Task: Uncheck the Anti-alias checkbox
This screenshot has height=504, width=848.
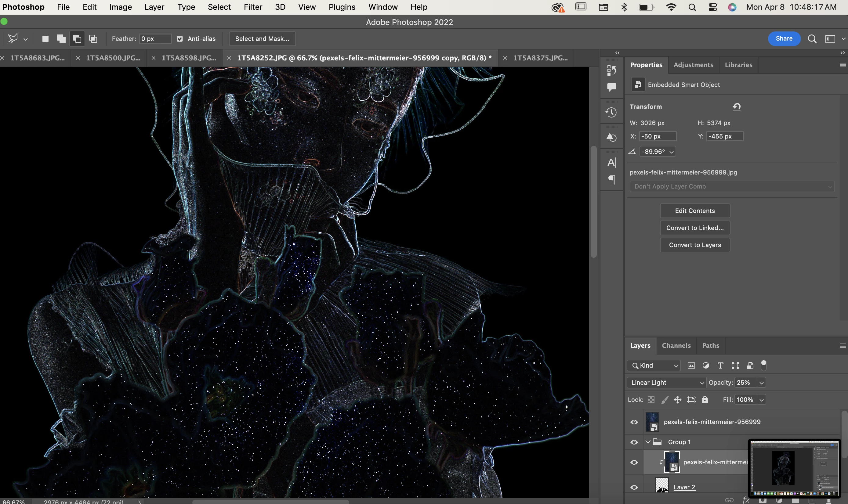Action: pyautogui.click(x=180, y=39)
